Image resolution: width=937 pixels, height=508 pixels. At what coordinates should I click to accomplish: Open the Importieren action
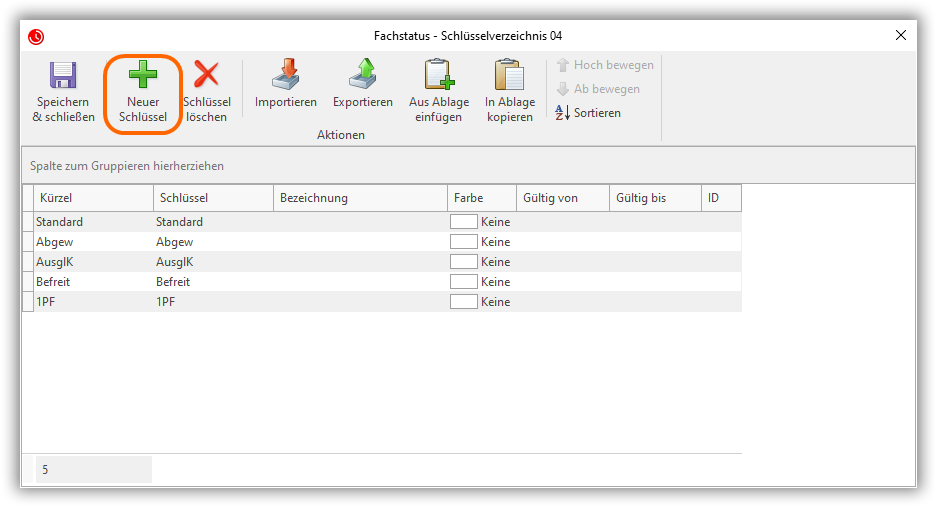(x=285, y=76)
